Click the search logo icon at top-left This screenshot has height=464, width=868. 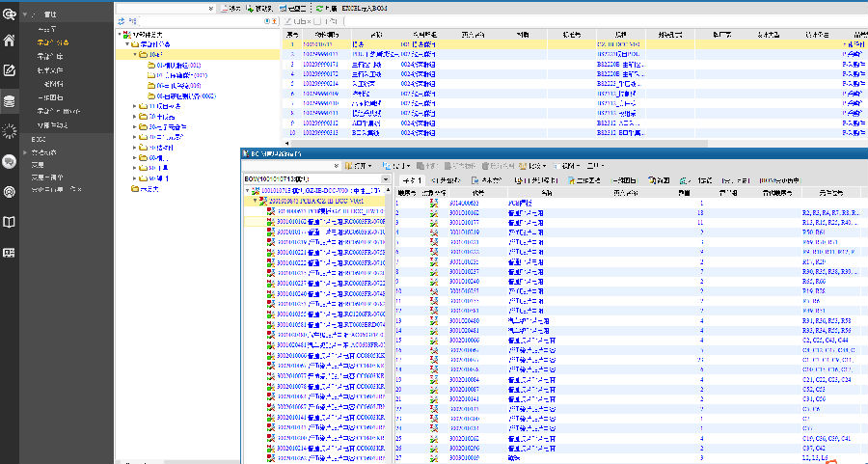(x=10, y=14)
